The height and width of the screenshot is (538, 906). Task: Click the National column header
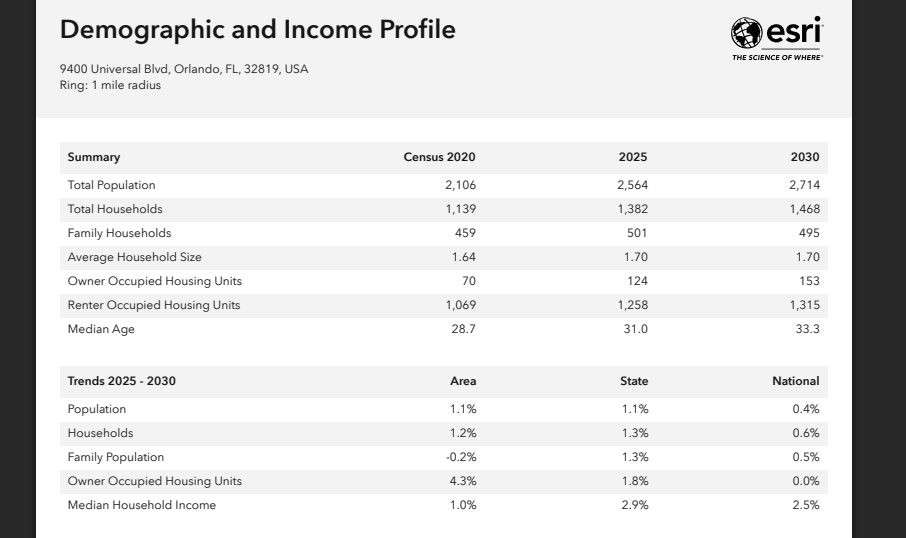click(796, 381)
